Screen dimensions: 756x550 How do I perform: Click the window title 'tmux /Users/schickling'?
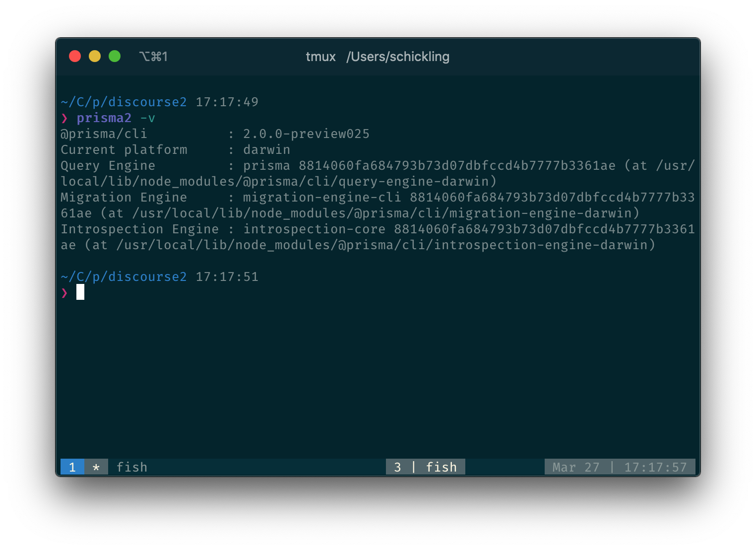(378, 57)
